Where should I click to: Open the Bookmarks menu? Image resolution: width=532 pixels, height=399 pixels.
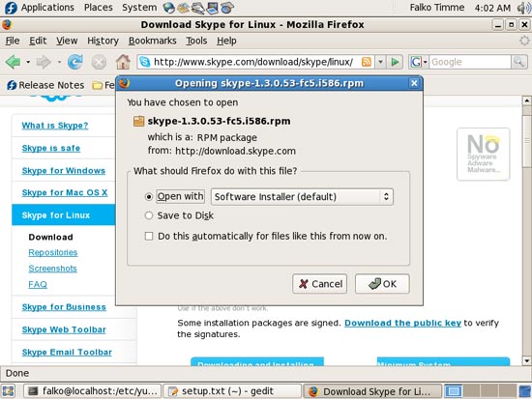[x=152, y=41]
